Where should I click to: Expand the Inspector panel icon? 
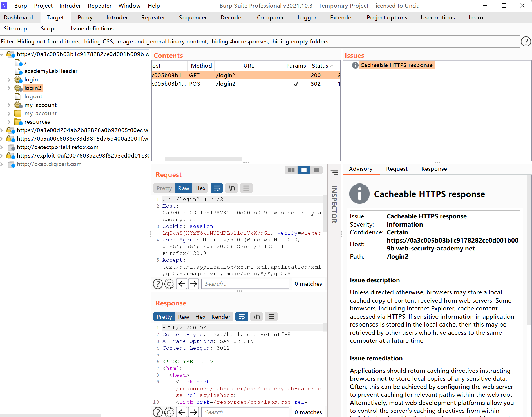334,172
